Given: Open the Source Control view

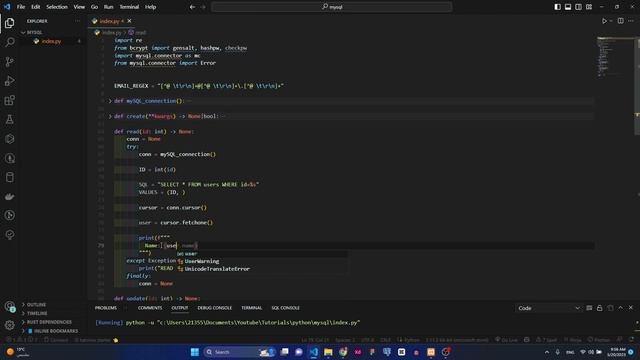Looking at the screenshot, I should [9, 62].
